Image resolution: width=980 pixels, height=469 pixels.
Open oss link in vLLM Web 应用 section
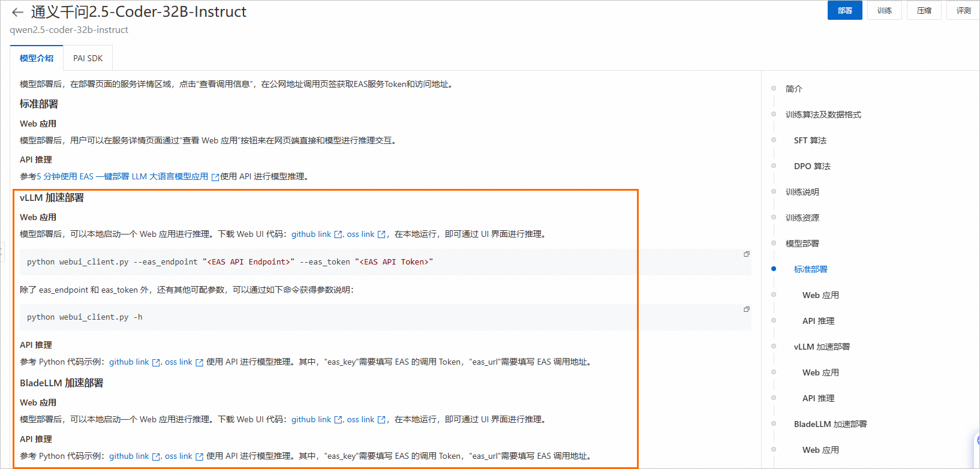[x=366, y=234]
